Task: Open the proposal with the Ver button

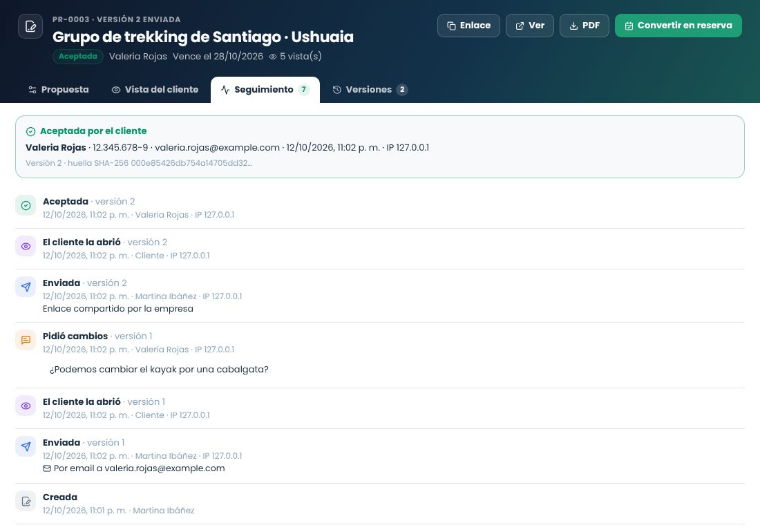Action: [530, 26]
